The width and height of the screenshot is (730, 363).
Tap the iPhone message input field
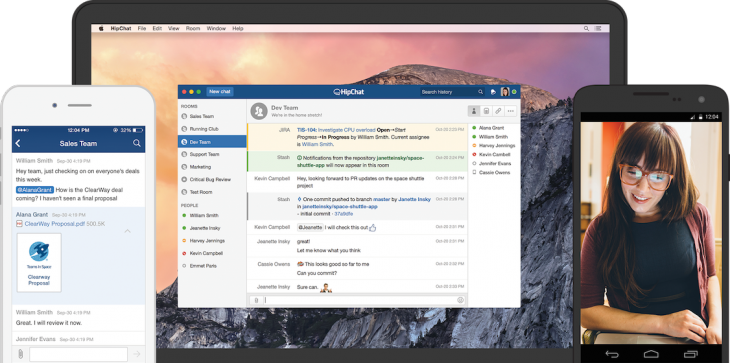point(78,354)
